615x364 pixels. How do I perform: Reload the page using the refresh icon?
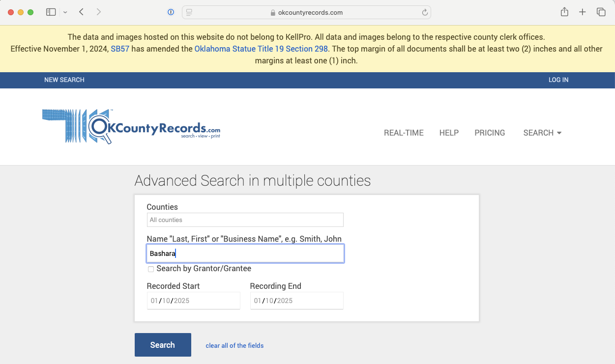(x=424, y=12)
